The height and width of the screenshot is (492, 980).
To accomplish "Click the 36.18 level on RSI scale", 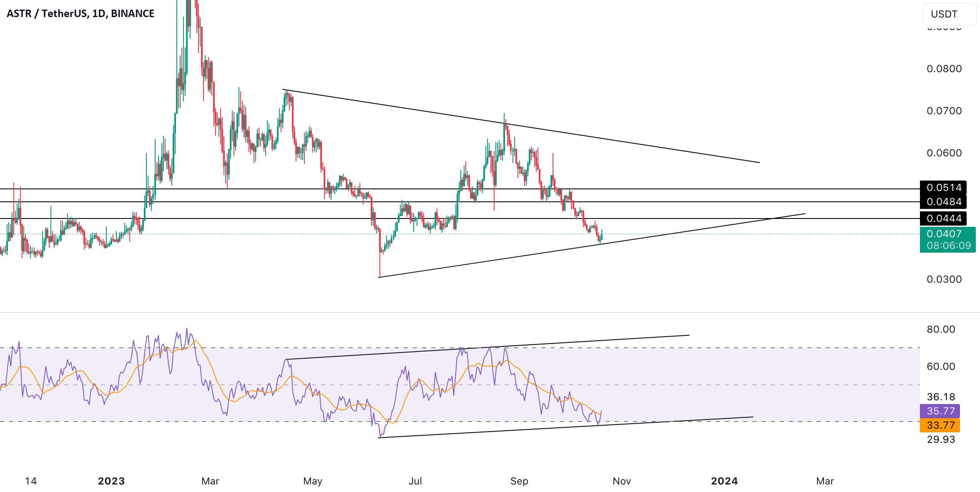I will pos(941,397).
